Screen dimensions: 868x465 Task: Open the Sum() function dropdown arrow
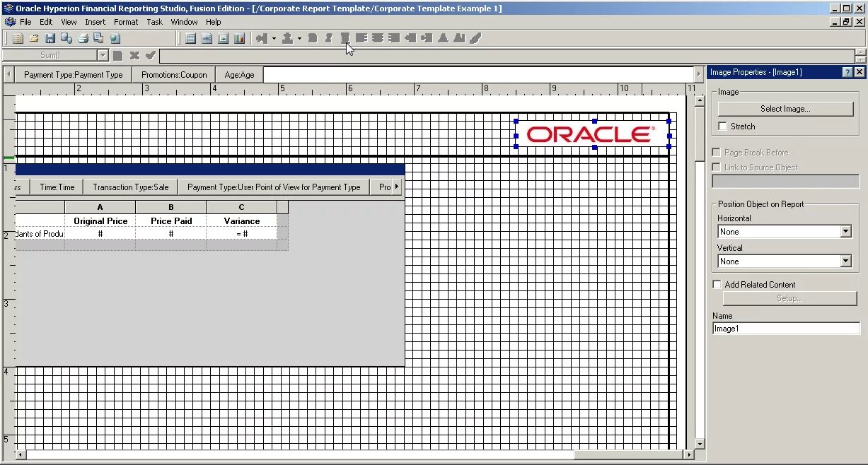[103, 55]
